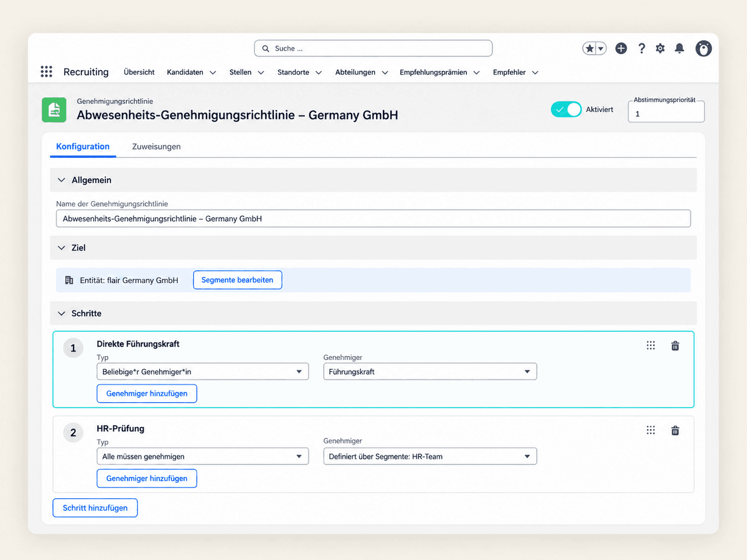747x560 pixels.
Task: Switch to the Zuweisungen tab
Action: (x=156, y=147)
